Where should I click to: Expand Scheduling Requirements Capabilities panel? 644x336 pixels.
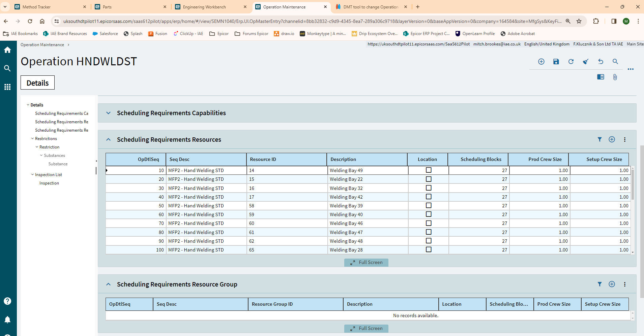coord(108,113)
